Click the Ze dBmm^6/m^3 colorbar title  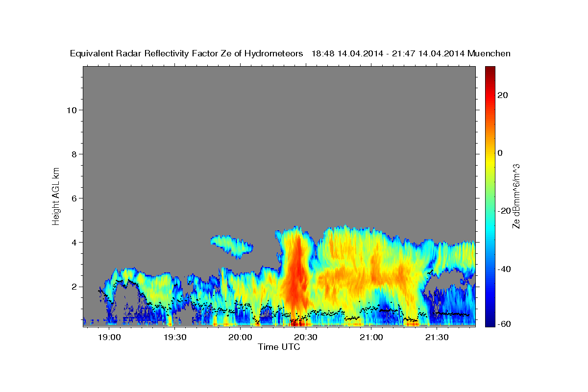click(x=516, y=196)
